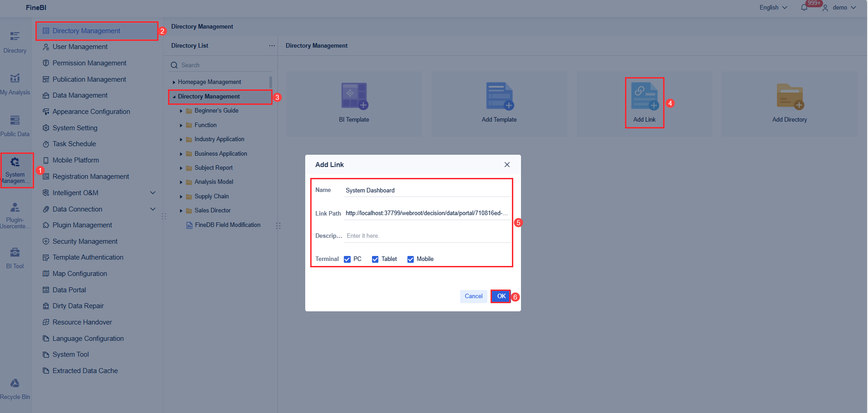The height and width of the screenshot is (413, 868).
Task: Click the Directory List search magnifier icon
Action: 174,65
